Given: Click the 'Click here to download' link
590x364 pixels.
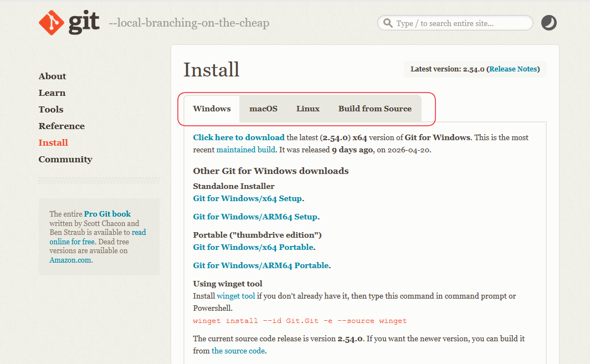Looking at the screenshot, I should point(239,137).
